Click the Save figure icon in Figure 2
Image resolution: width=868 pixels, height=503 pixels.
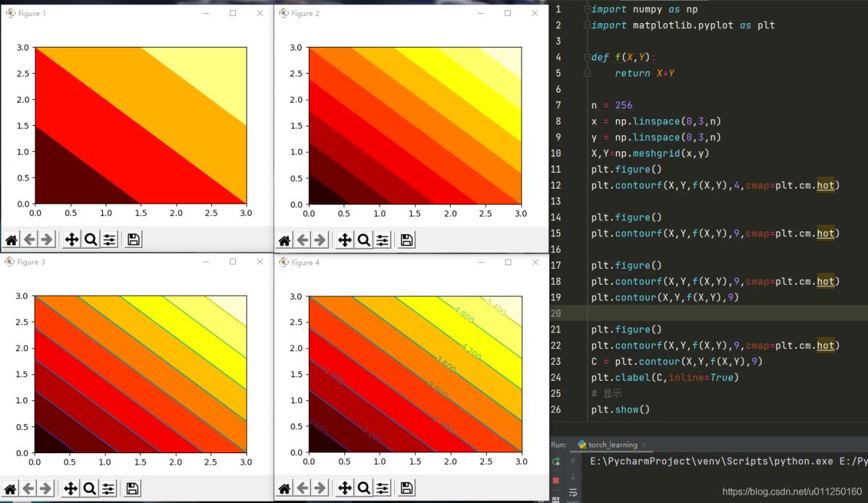(407, 240)
